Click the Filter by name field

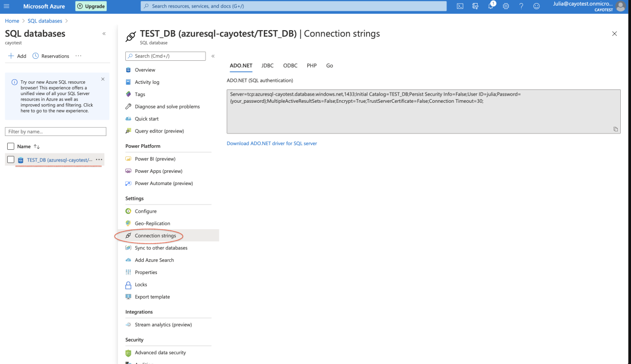[x=56, y=132]
